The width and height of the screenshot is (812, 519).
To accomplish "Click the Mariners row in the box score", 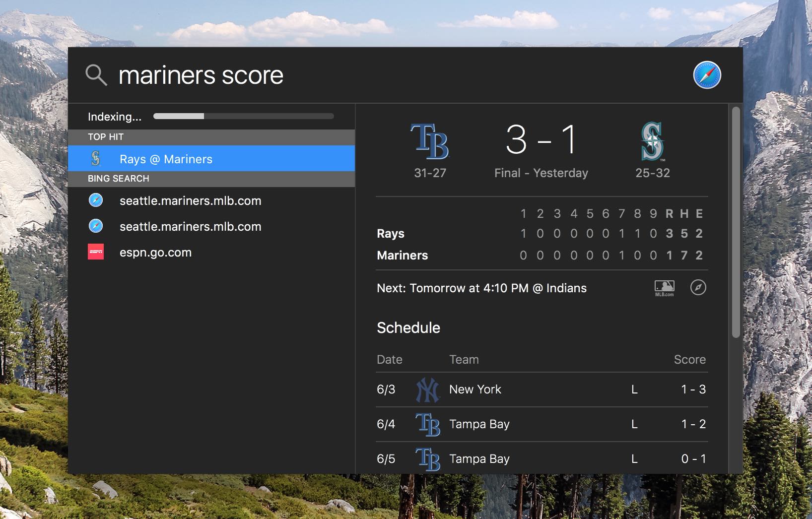I will [540, 255].
